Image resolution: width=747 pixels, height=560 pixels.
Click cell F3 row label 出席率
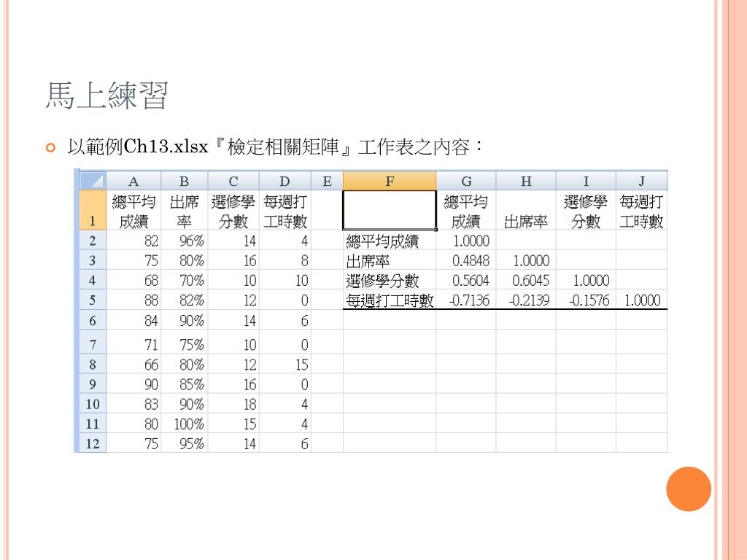click(390, 260)
